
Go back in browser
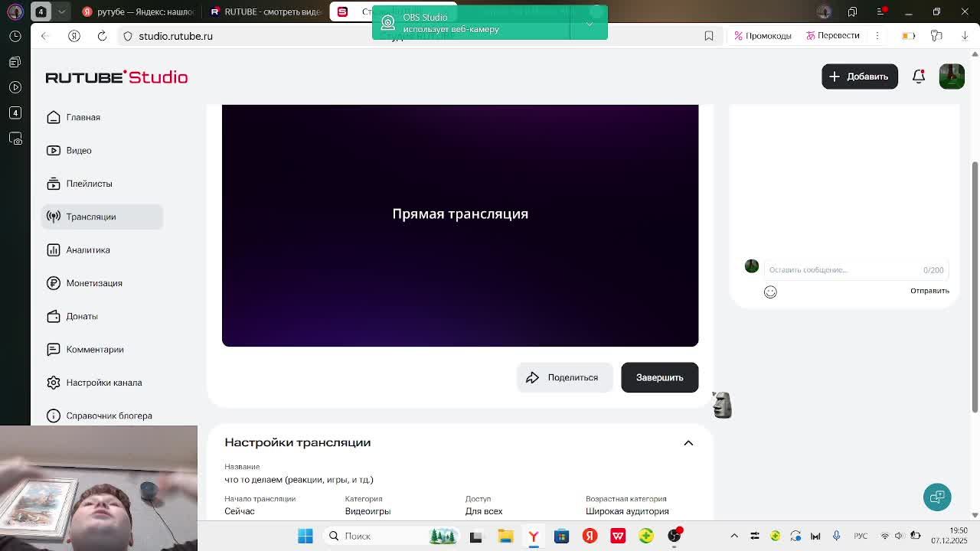coord(44,36)
